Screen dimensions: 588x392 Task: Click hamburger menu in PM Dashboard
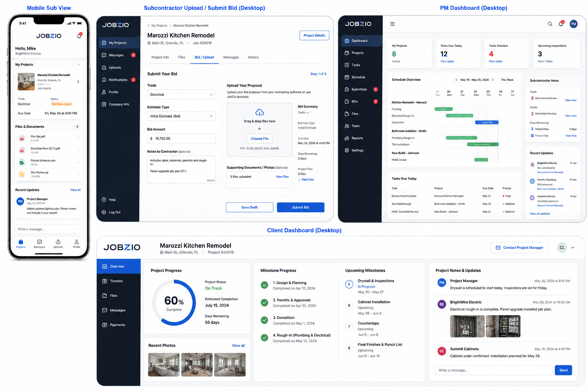coord(392,24)
